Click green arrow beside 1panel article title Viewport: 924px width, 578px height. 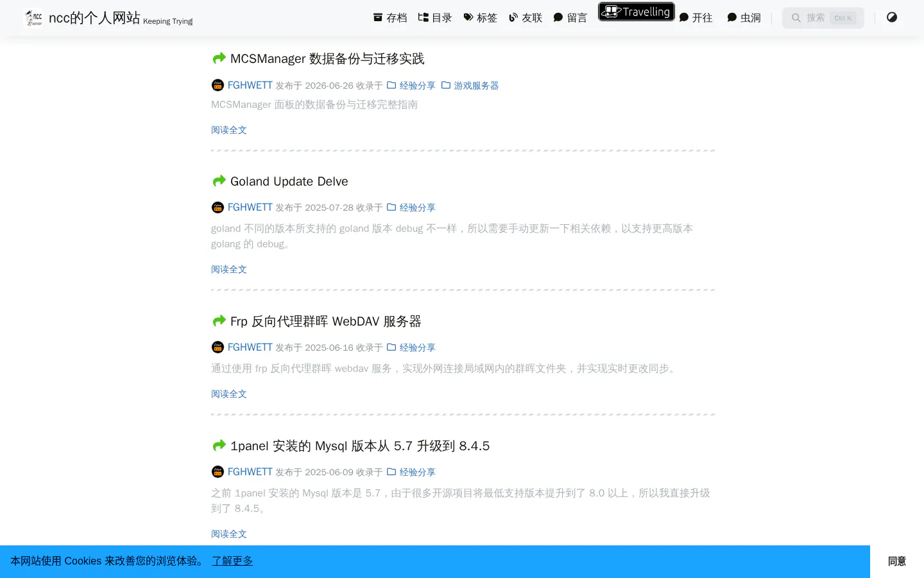click(219, 445)
